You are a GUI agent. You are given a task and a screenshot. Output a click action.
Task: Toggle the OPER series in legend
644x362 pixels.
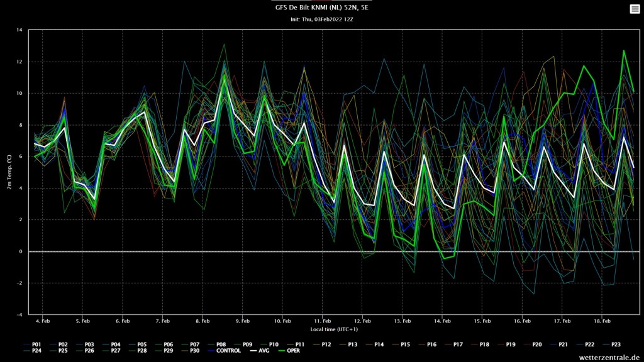click(x=289, y=351)
